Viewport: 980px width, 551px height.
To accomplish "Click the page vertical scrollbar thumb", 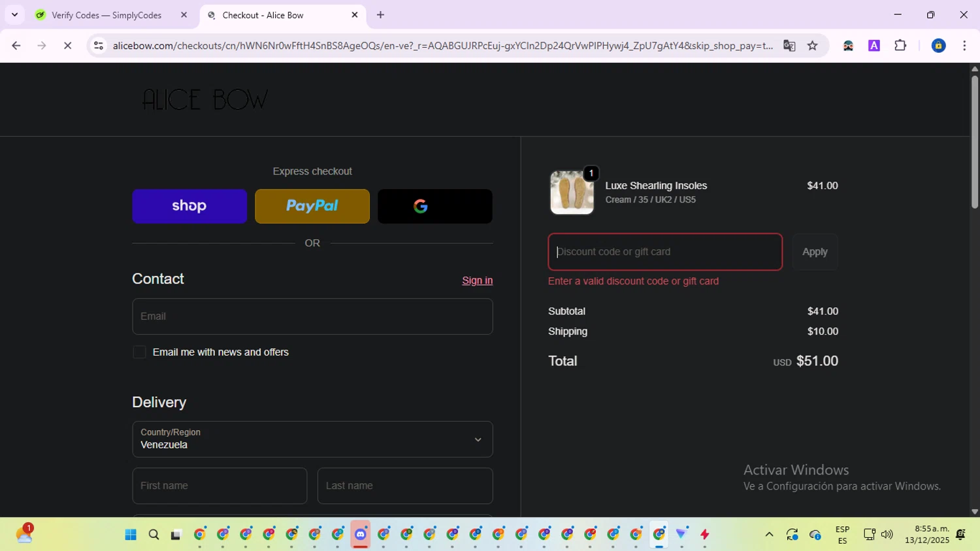I will coord(974,142).
